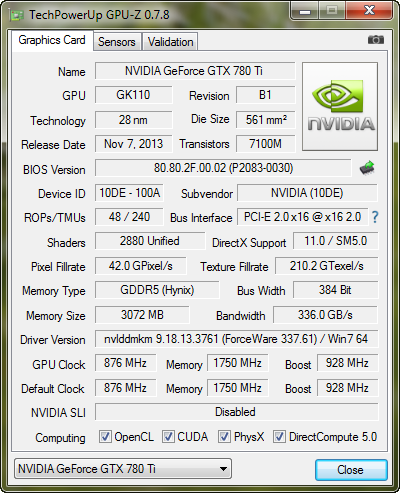
Task: Click the NVIDIA logo image
Action: click(340, 106)
